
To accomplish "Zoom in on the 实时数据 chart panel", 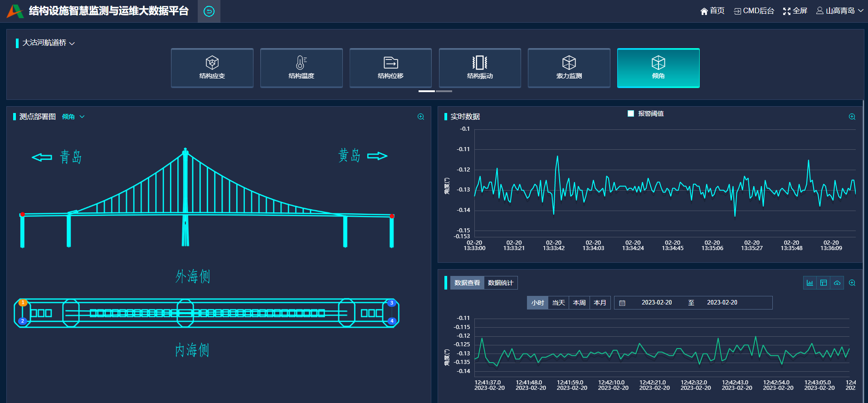I will coord(852,117).
